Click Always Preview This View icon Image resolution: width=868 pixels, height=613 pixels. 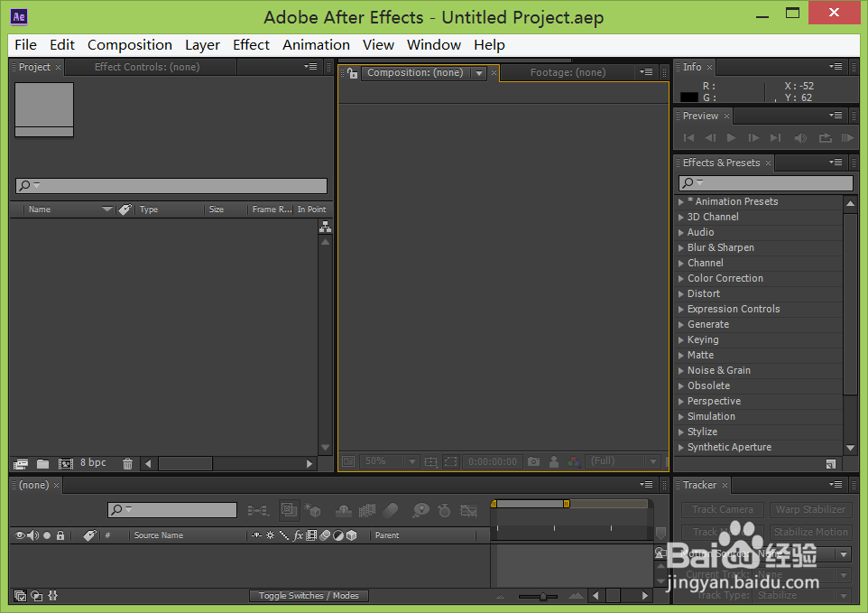click(348, 461)
